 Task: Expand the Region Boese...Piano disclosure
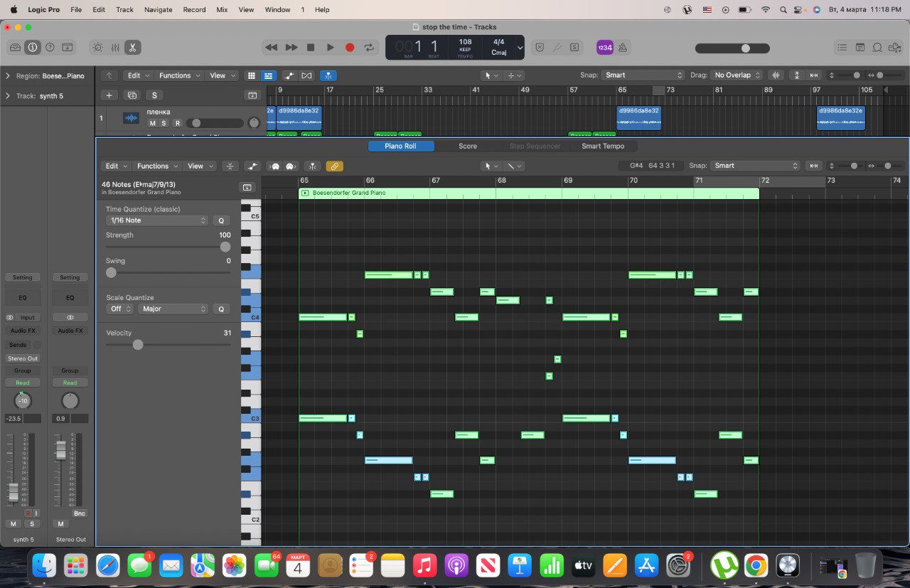click(x=8, y=75)
